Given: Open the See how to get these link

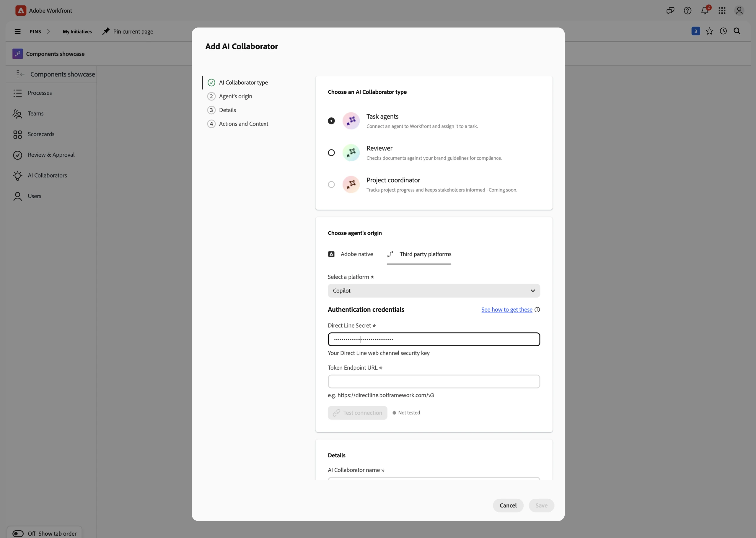Looking at the screenshot, I should point(507,310).
